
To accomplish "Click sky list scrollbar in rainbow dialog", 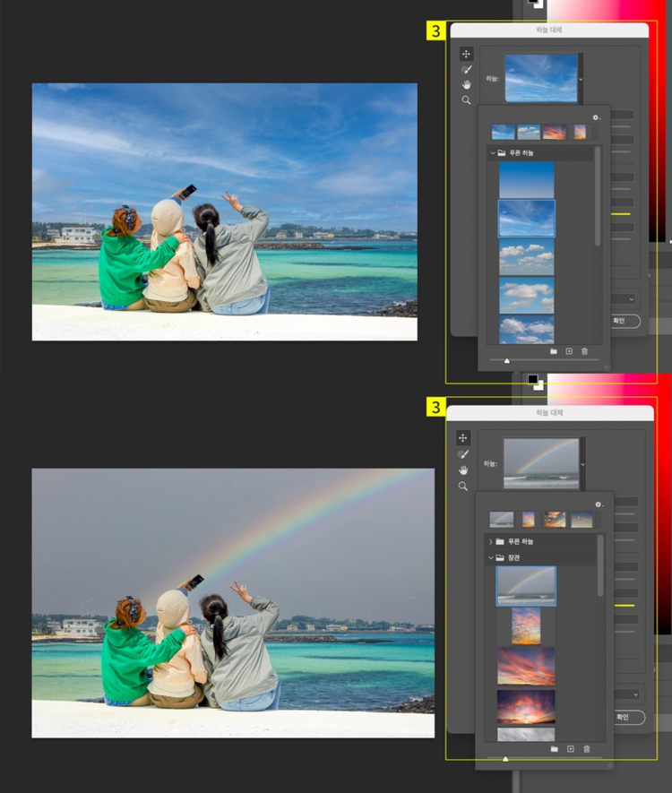I will click(x=600, y=566).
